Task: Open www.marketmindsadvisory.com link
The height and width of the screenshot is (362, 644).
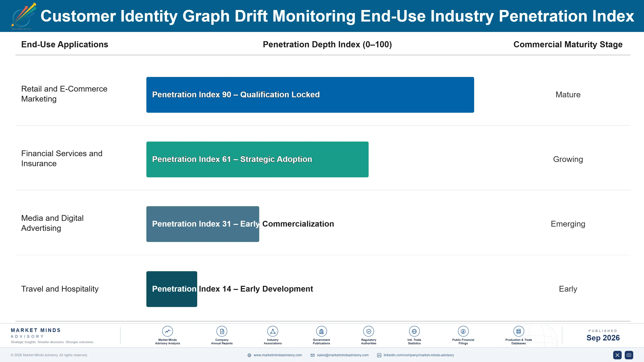Action: click(x=278, y=355)
